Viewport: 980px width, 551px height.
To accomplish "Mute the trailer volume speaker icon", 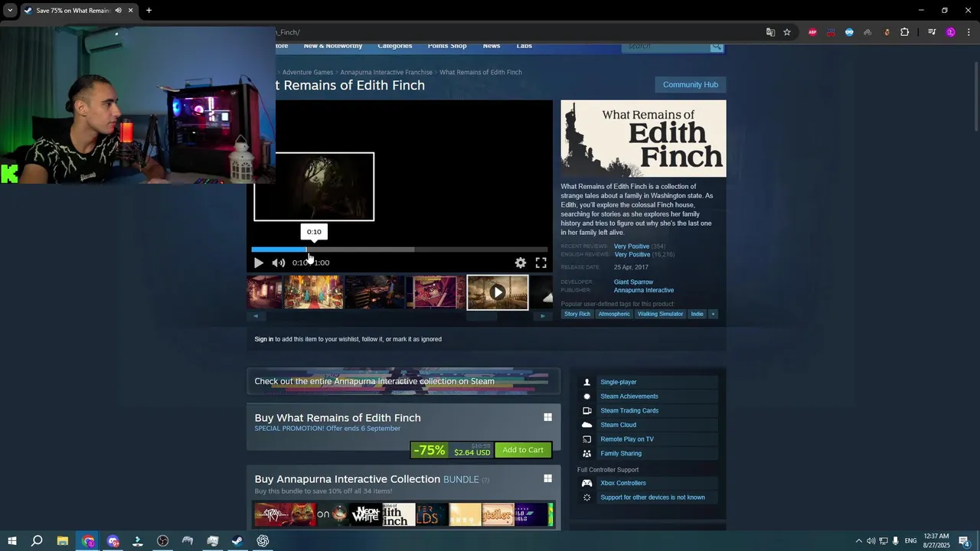I will click(x=279, y=262).
